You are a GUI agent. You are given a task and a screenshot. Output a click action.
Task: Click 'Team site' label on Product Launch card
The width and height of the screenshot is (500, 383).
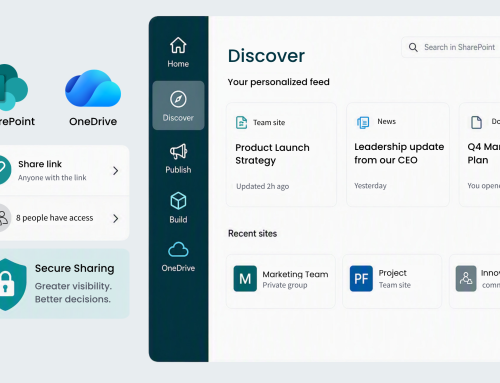269,123
